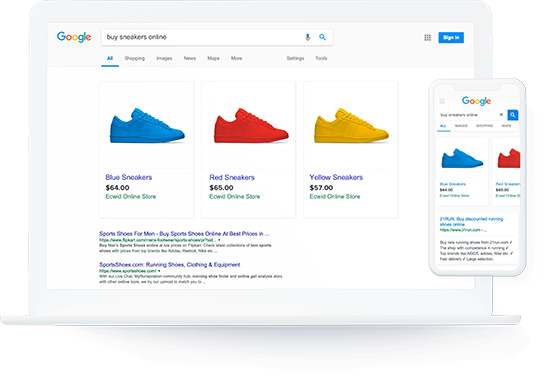Switch to the Images tab
545x382 pixels.
coord(164,58)
